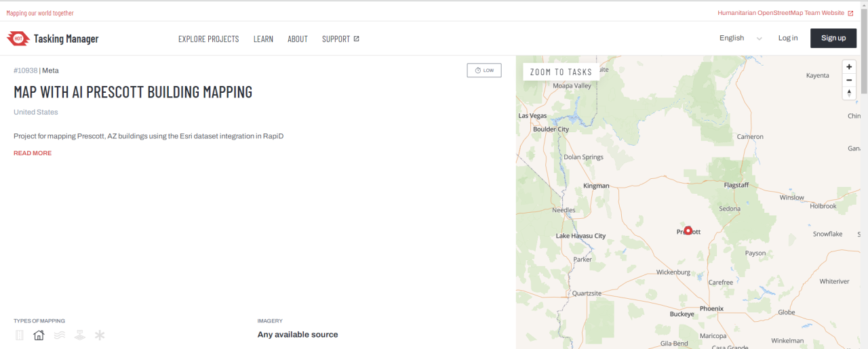Click the buildings mapping type icon
868x349 pixels.
click(x=39, y=335)
